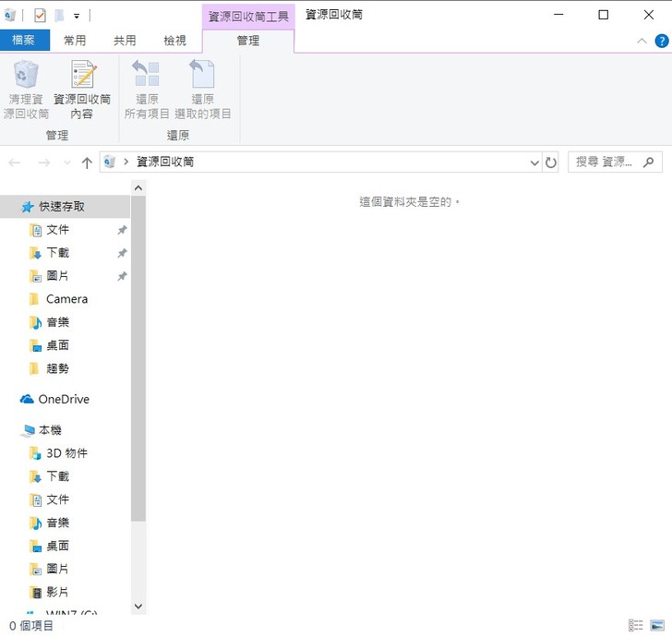Select 3D 物件 folder under 本機

(x=66, y=453)
